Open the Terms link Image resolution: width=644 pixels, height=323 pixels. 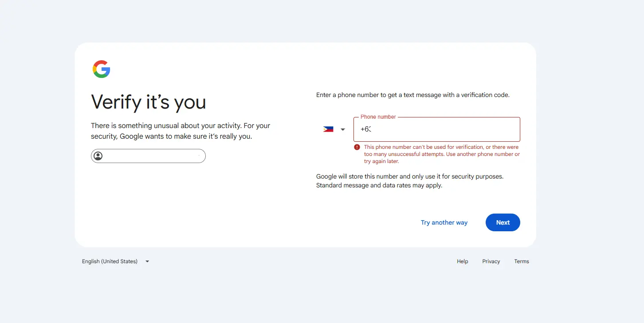[522, 261]
